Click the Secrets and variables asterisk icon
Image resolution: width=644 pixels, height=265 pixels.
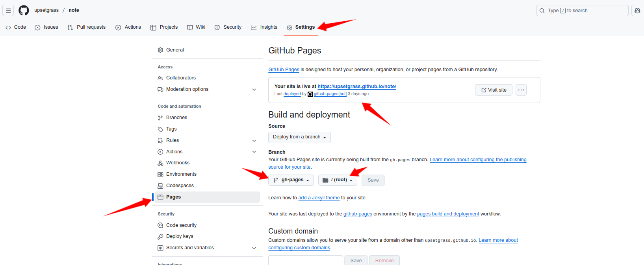click(x=160, y=248)
